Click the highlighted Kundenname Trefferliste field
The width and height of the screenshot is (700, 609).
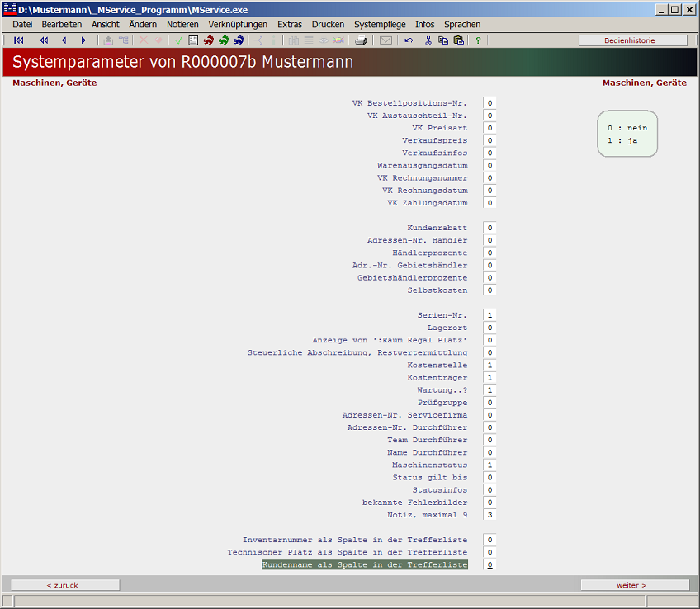click(489, 564)
